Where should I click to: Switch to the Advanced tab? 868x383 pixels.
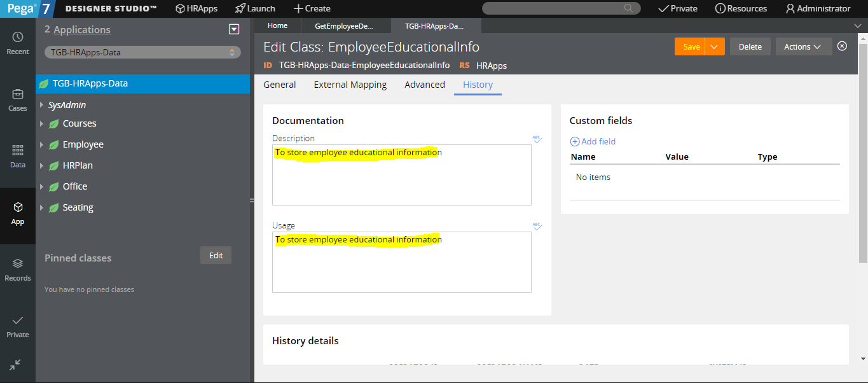(425, 85)
